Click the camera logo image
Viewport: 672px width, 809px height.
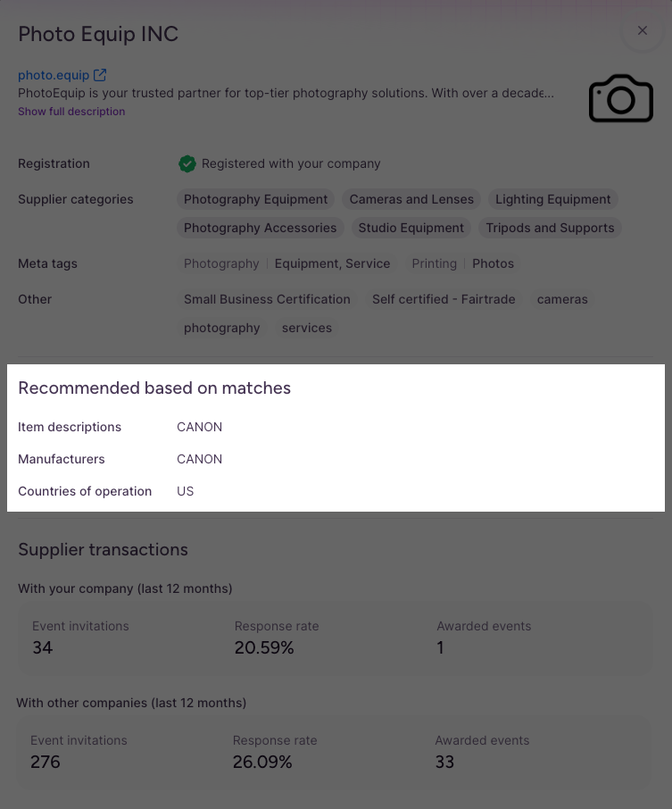621,98
